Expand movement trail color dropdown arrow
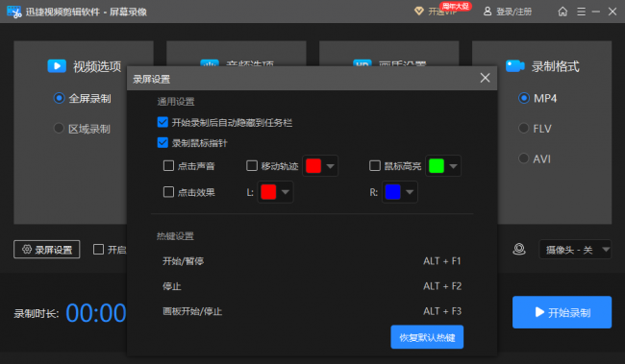 click(x=331, y=166)
